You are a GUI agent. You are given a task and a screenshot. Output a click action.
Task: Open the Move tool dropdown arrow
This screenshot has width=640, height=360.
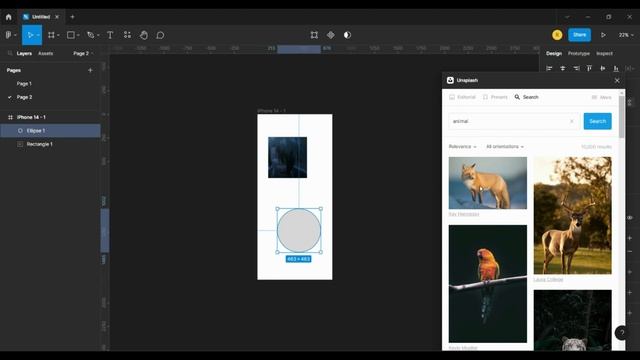[38, 36]
